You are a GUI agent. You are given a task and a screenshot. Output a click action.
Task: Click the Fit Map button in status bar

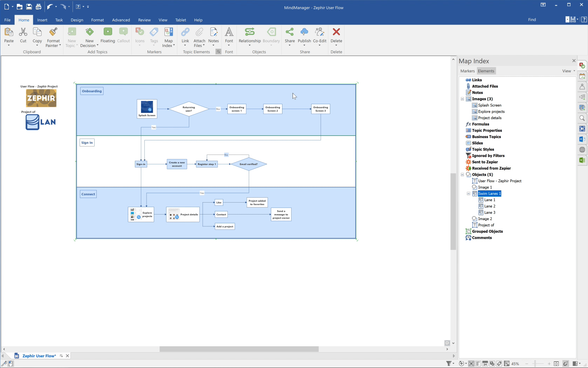(556, 364)
